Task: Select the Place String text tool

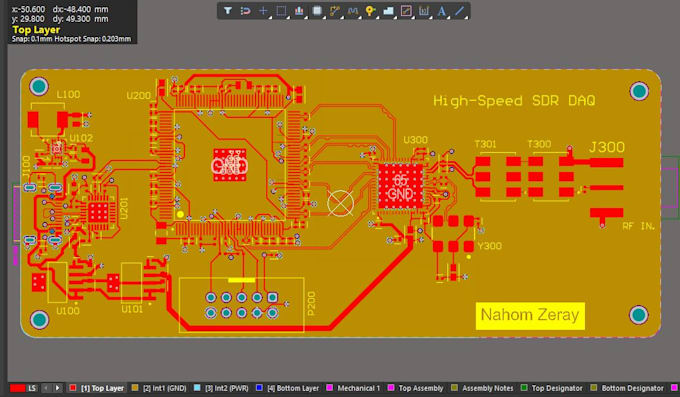Action: (x=441, y=11)
